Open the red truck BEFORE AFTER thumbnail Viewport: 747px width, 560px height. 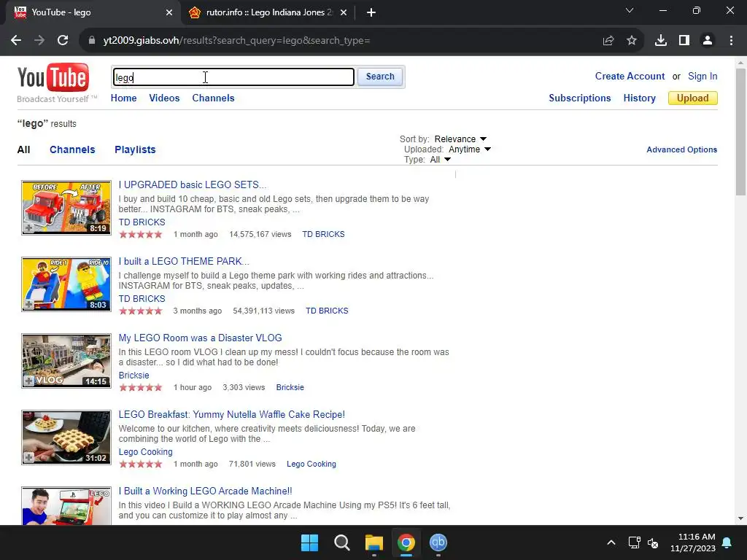[x=66, y=208]
